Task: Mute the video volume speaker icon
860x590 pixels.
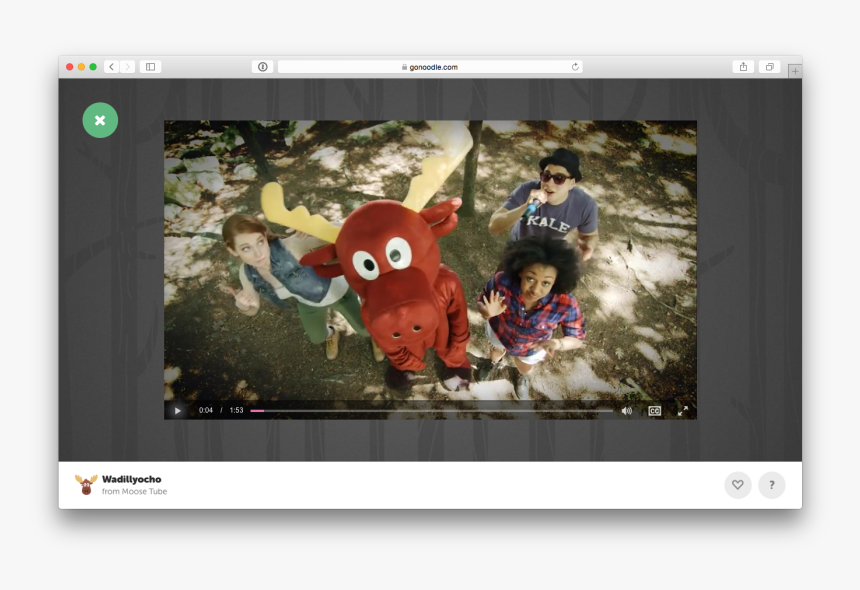Action: point(626,411)
